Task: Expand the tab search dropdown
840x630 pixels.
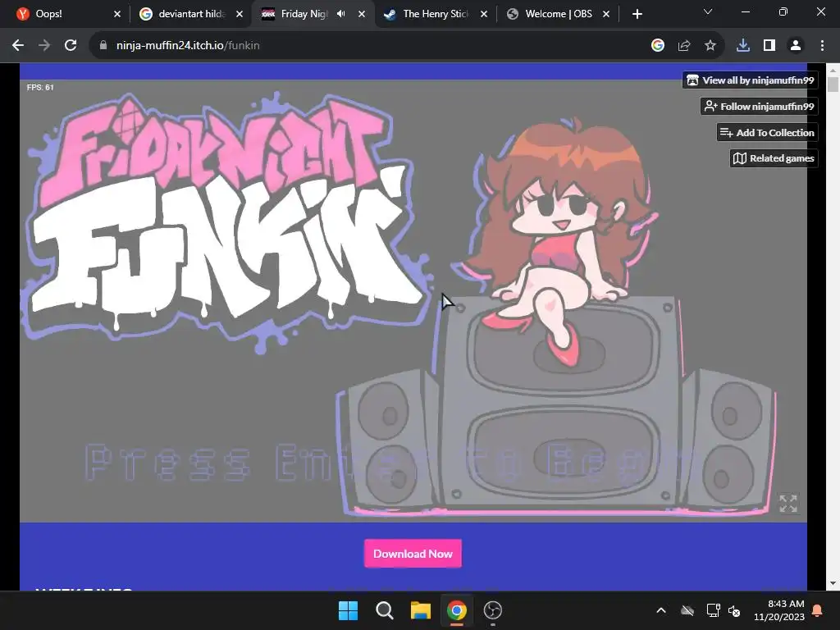Action: (x=708, y=11)
